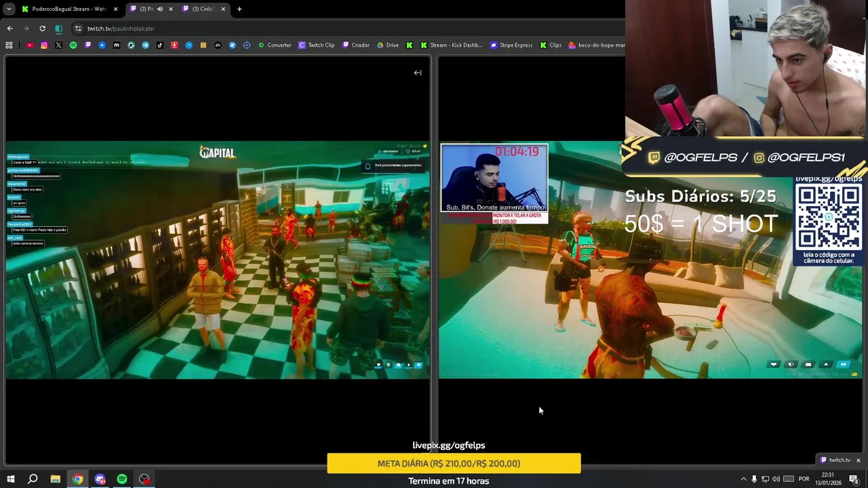This screenshot has height=488, width=868.
Task: Close the PoderosoBagual Stream tab
Action: [115, 9]
